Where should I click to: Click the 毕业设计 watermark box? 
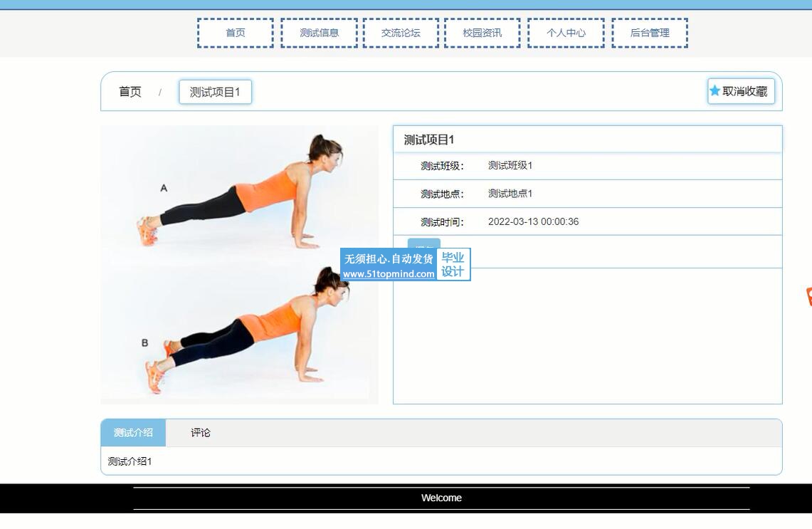point(453,264)
